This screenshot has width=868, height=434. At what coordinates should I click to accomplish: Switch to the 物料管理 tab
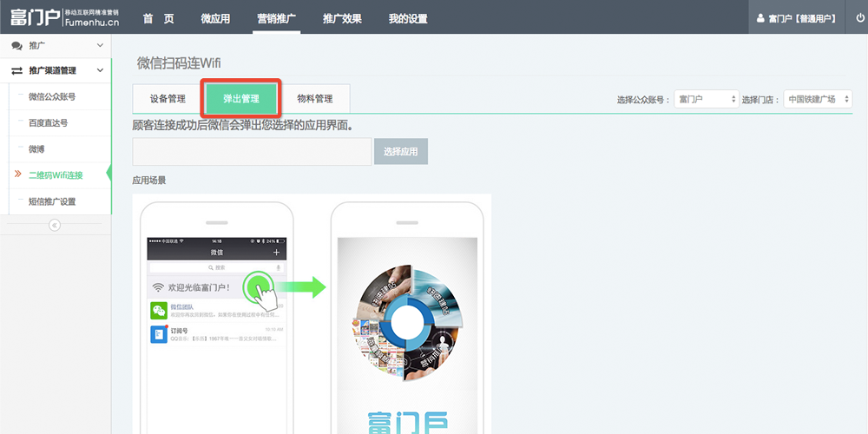315,99
